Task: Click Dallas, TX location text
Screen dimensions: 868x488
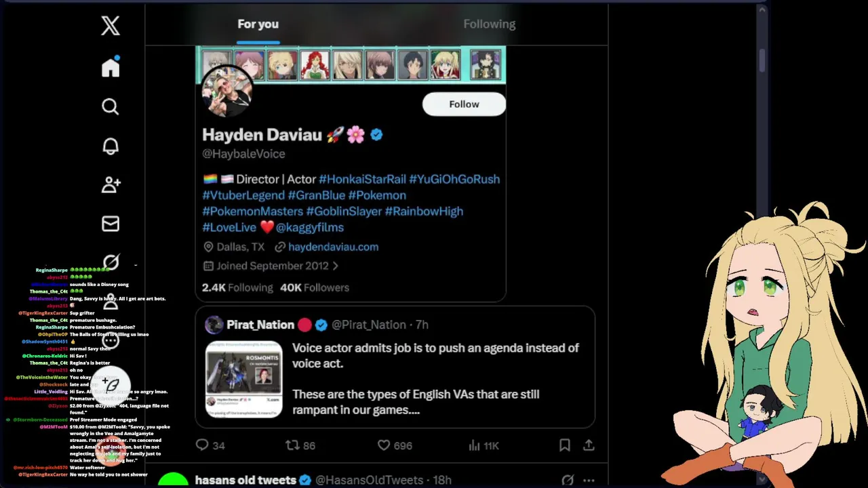Action: point(240,247)
